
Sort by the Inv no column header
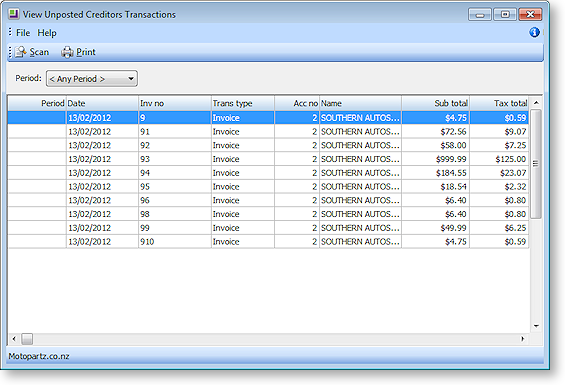point(175,103)
